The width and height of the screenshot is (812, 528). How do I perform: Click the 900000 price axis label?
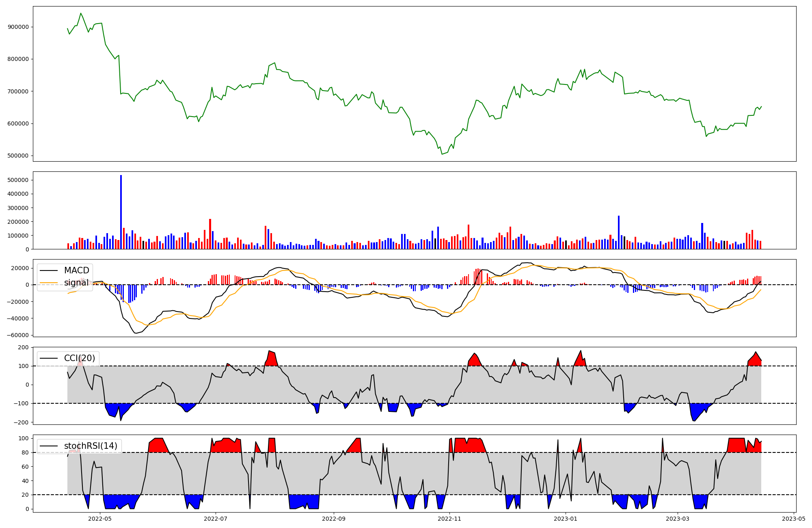coord(18,27)
